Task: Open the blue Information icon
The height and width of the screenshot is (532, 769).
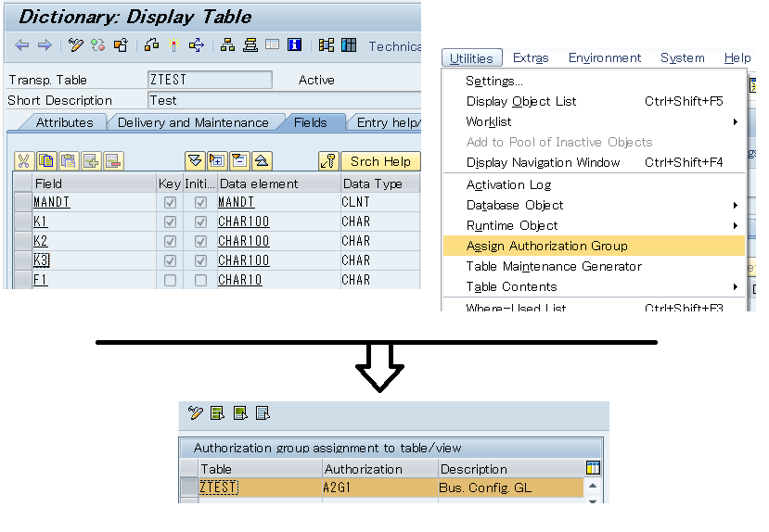Action: (x=294, y=45)
